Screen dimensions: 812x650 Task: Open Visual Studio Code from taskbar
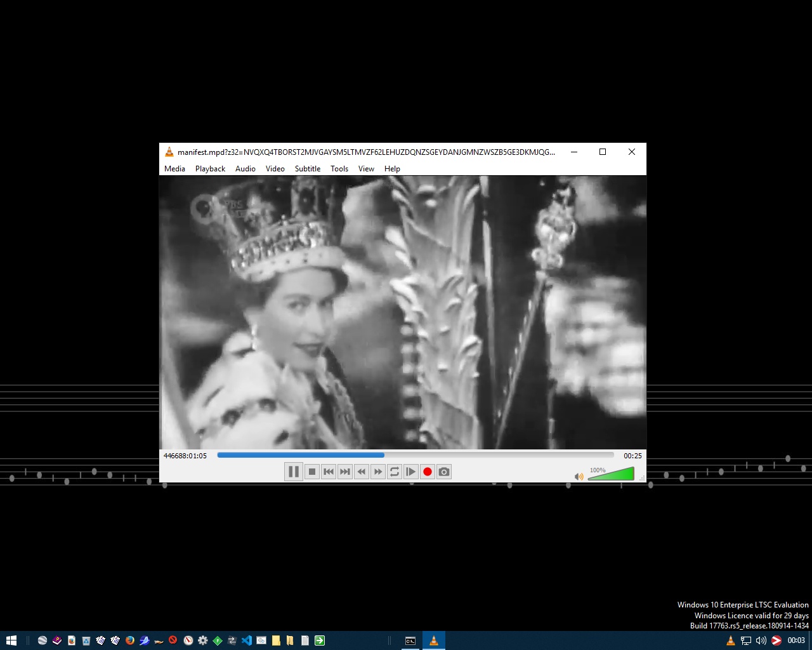[x=247, y=640]
